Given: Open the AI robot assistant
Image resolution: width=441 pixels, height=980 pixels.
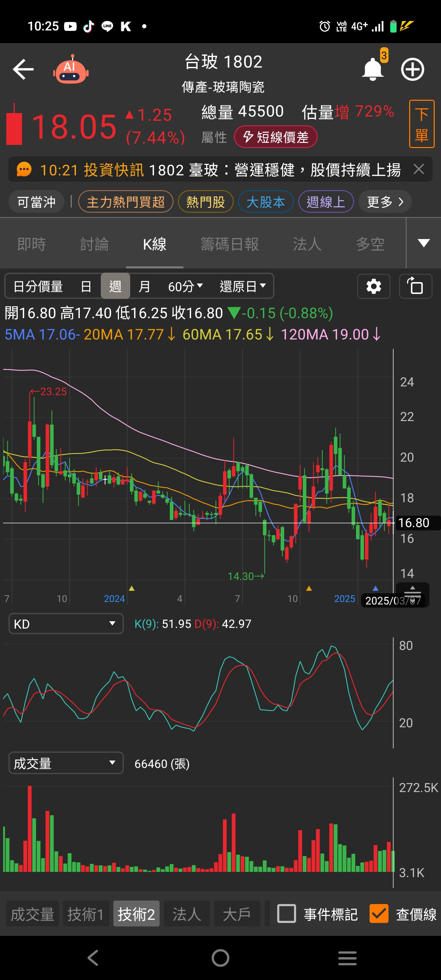Looking at the screenshot, I should (71, 69).
